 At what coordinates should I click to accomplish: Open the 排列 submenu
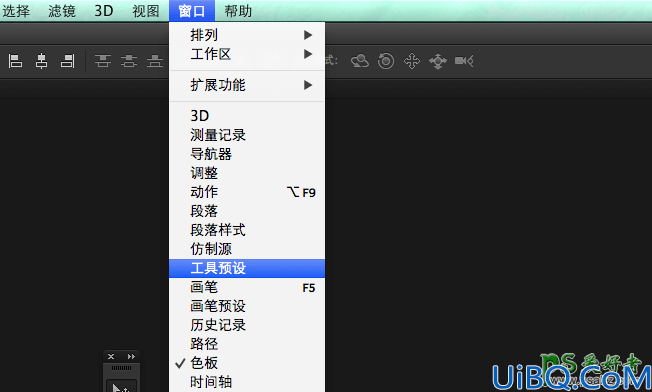tap(247, 35)
